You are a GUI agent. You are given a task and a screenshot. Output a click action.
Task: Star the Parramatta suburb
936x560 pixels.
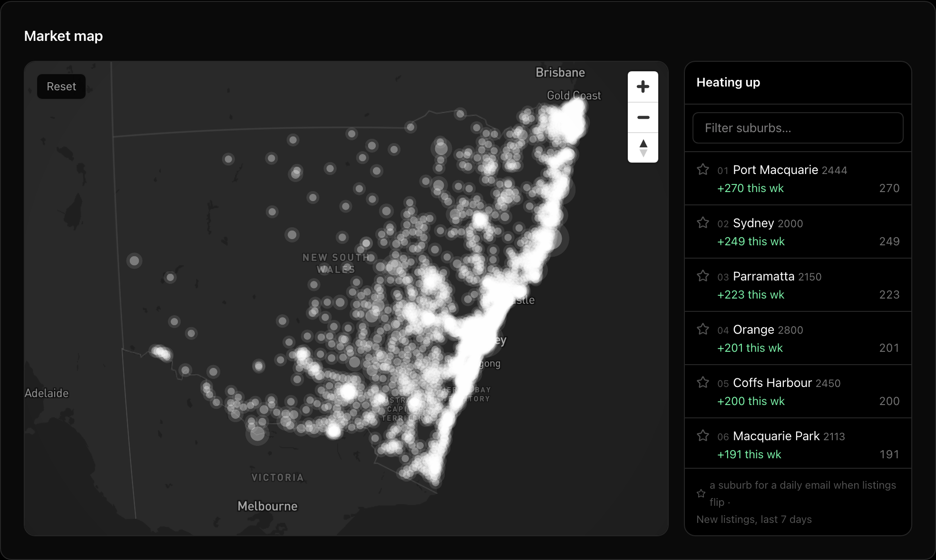(x=703, y=276)
